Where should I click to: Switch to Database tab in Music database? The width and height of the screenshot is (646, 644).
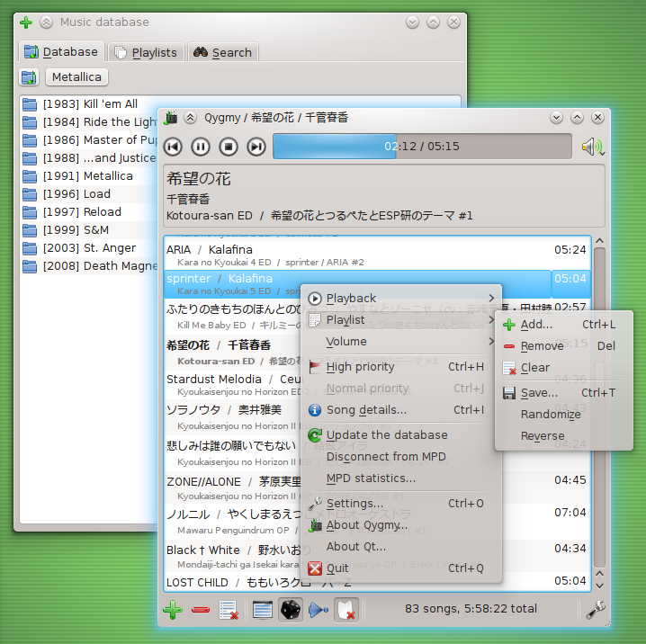coord(61,52)
